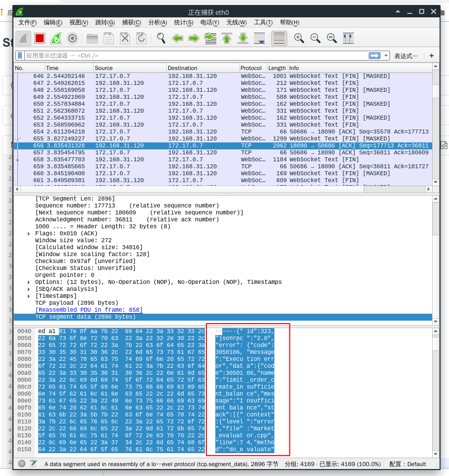
Task: Reload capture file icon in toolbar
Action: click(x=141, y=39)
